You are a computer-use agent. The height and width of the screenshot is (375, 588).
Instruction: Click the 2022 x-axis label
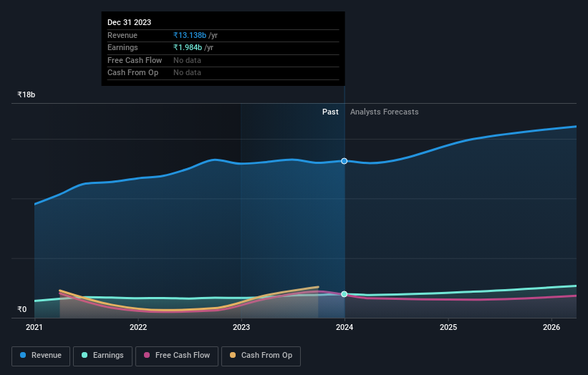138,328
